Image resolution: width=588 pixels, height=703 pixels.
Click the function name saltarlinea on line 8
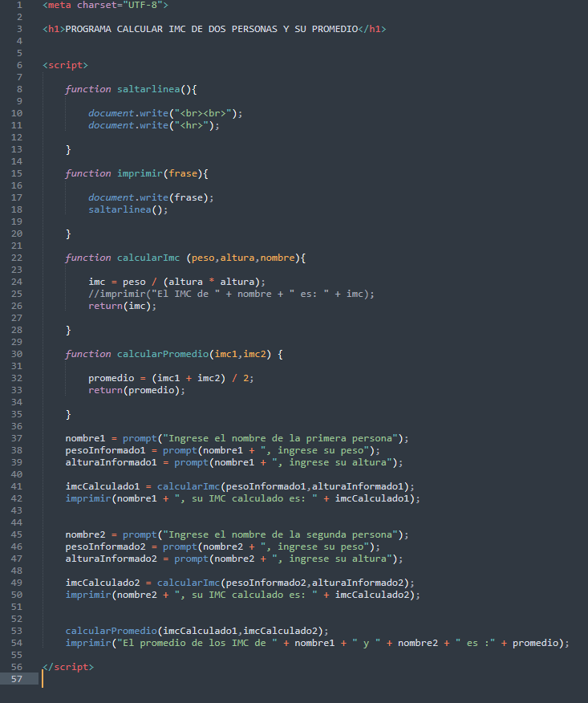(148, 89)
